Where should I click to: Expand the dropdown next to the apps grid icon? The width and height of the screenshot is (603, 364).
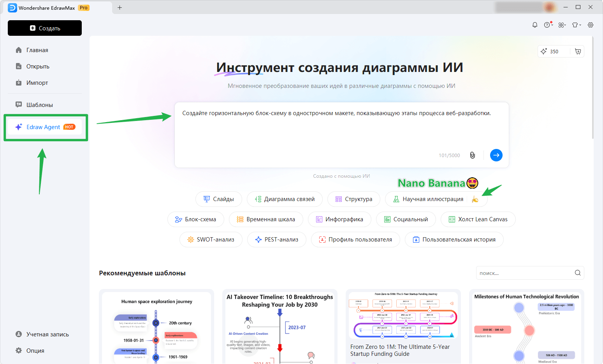point(566,24)
